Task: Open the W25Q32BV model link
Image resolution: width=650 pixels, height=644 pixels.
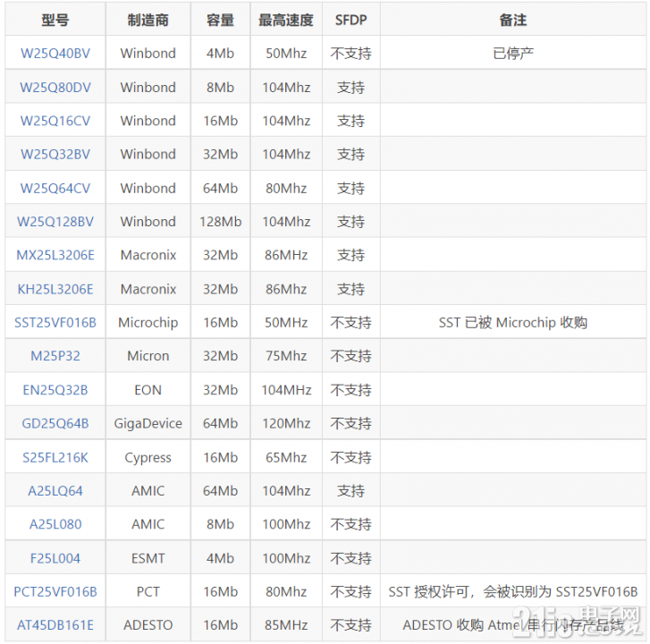Action: (x=55, y=154)
